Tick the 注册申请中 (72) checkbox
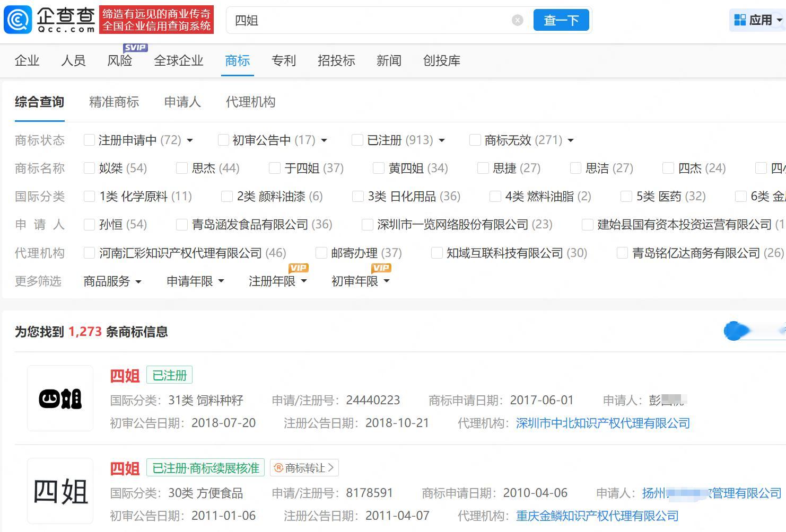The width and height of the screenshot is (786, 532). pyautogui.click(x=89, y=140)
